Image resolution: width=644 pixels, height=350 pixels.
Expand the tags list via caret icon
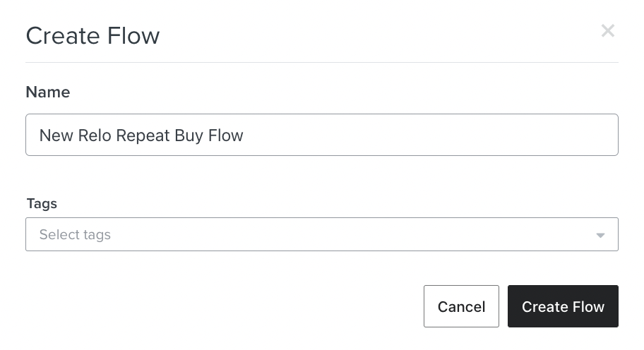pos(600,235)
